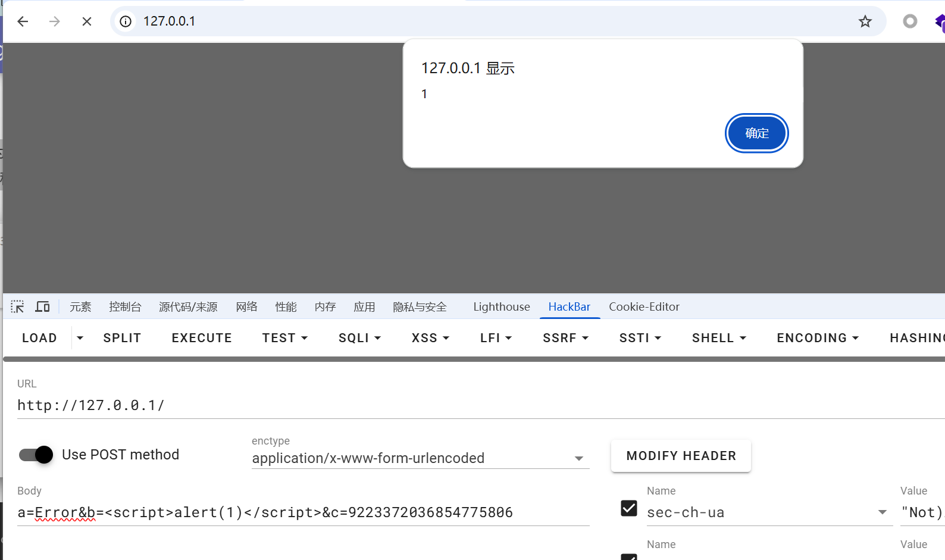The width and height of the screenshot is (945, 560).
Task: Switch to Cookie-Editor tab
Action: 644,306
